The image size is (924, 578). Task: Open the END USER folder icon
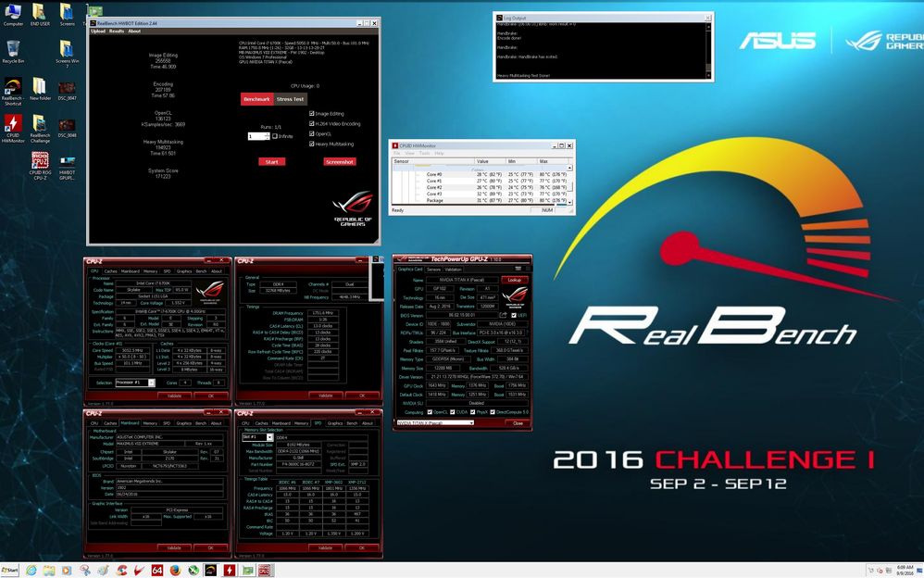click(40, 15)
